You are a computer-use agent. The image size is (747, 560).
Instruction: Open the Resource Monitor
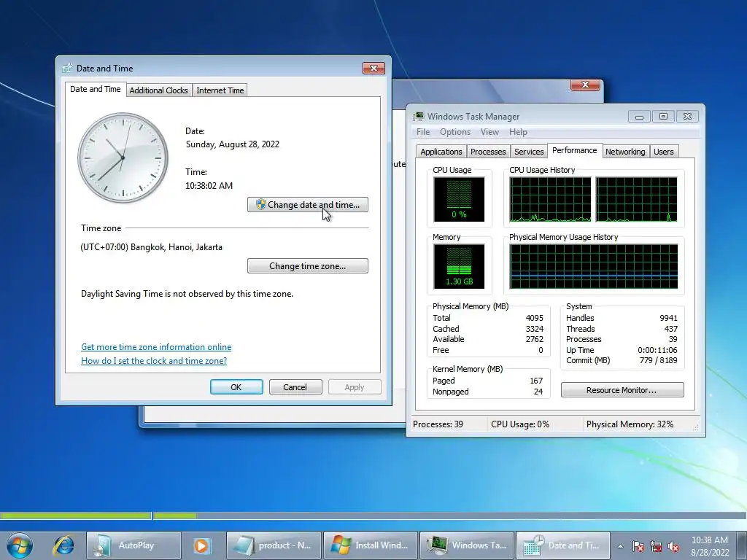point(622,390)
